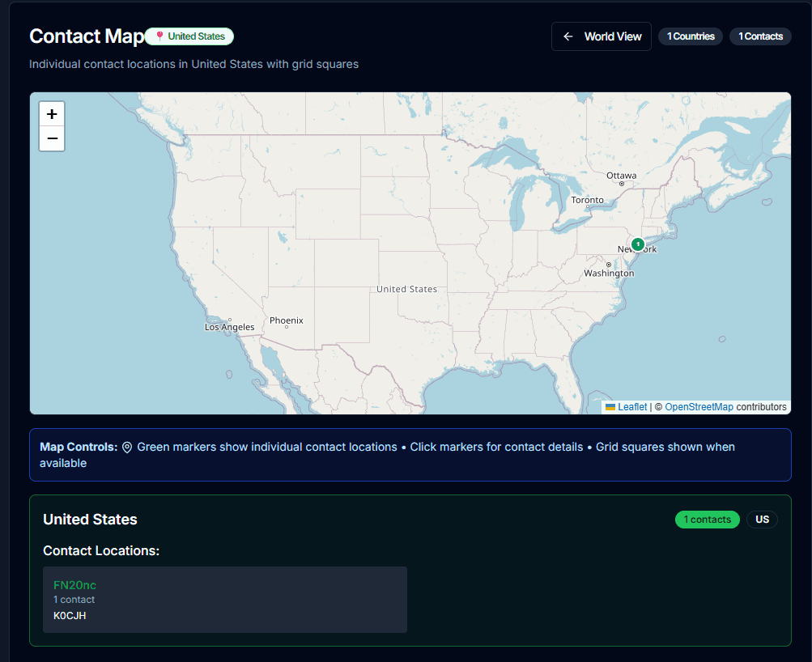Click the 1 Contacts badge in header
Viewport: 812px width, 662px height.
(x=760, y=36)
